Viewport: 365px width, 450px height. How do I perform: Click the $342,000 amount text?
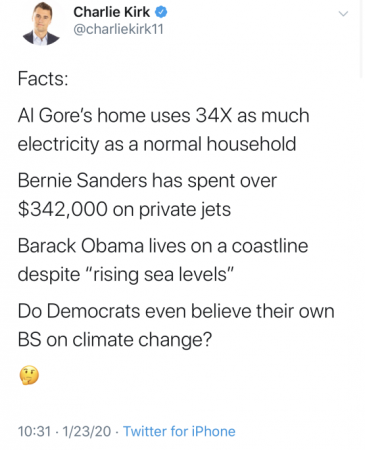pyautogui.click(x=63, y=210)
